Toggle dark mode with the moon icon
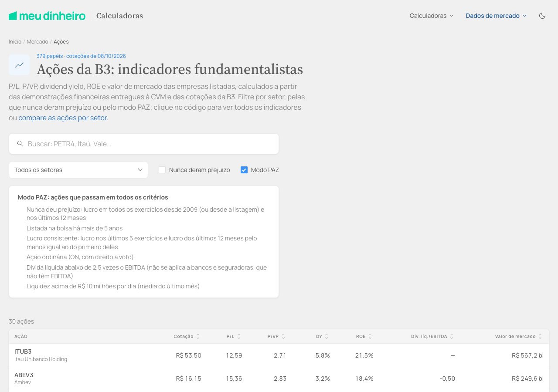This screenshot has width=558, height=392. [x=542, y=16]
